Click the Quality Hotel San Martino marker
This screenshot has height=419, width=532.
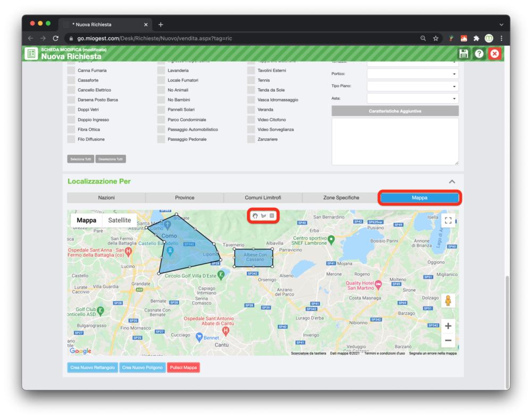379,284
